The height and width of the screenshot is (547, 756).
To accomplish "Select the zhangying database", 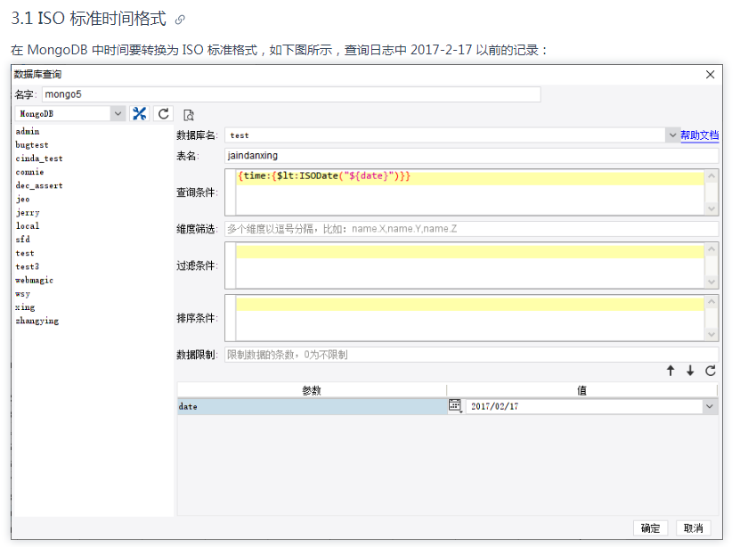I will click(x=37, y=321).
